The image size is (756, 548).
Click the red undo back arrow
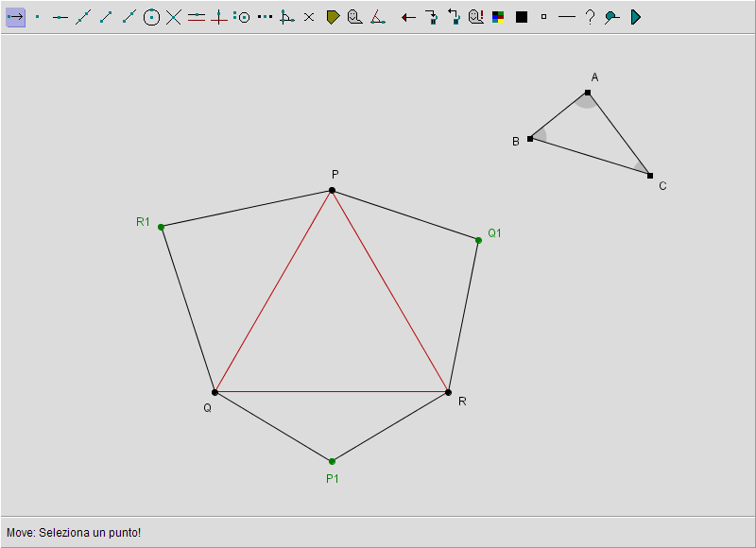[x=408, y=17]
